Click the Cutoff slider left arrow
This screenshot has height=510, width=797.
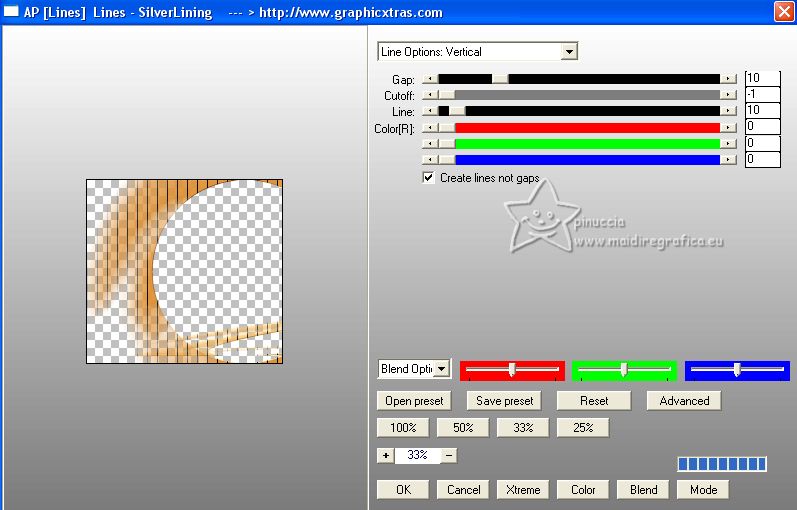click(430, 95)
